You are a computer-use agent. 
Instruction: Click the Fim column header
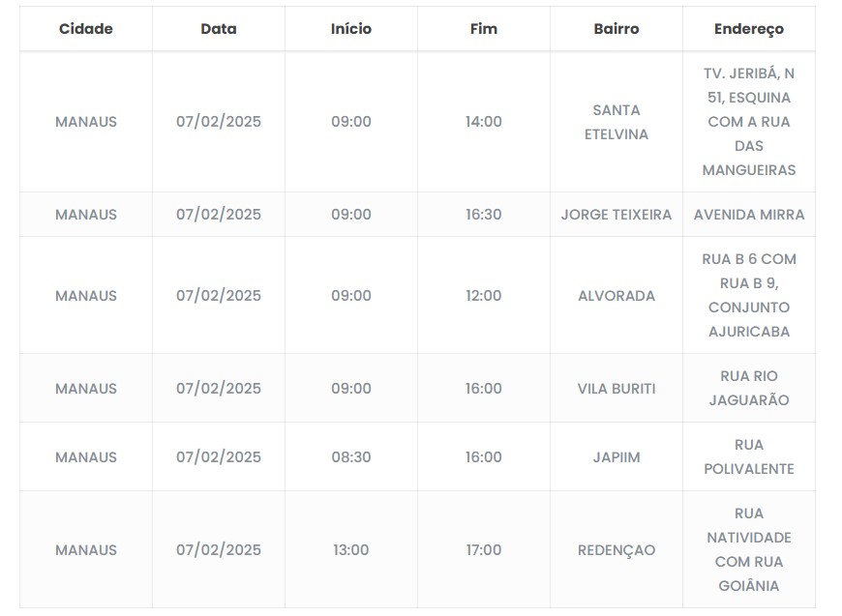pos(484,29)
